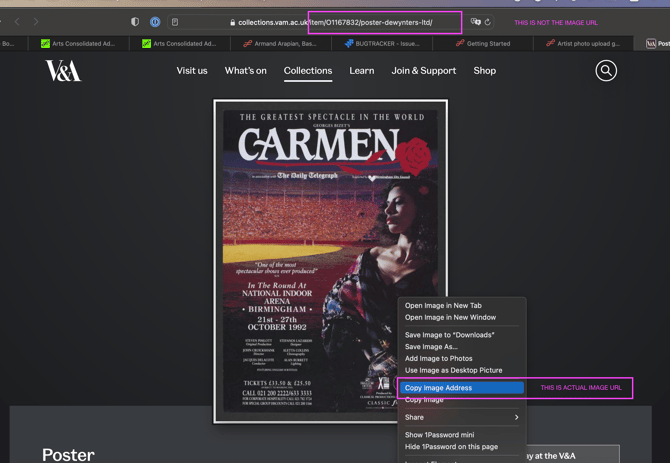This screenshot has width=670, height=463.
Task: Click the V&A logo
Action: click(63, 71)
